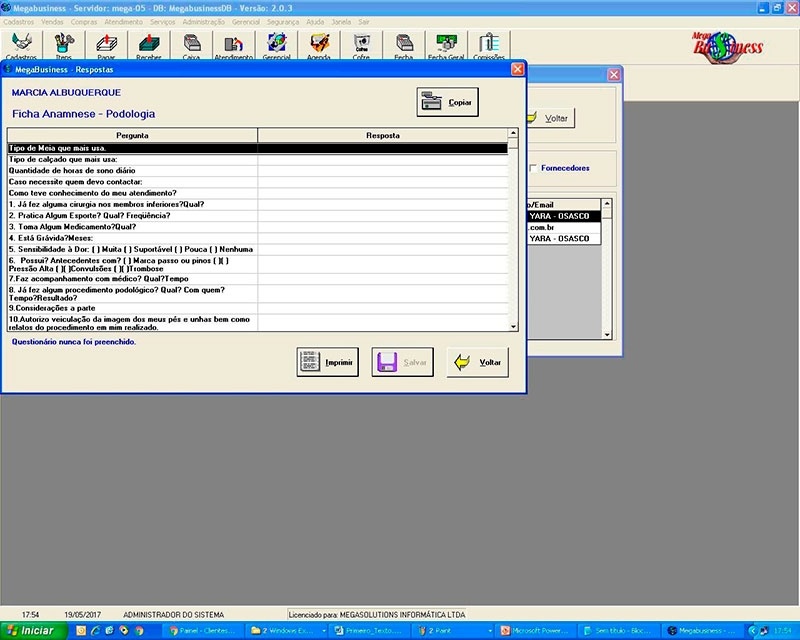Click the Cofre toolbar icon
800x640 pixels.
click(x=361, y=45)
